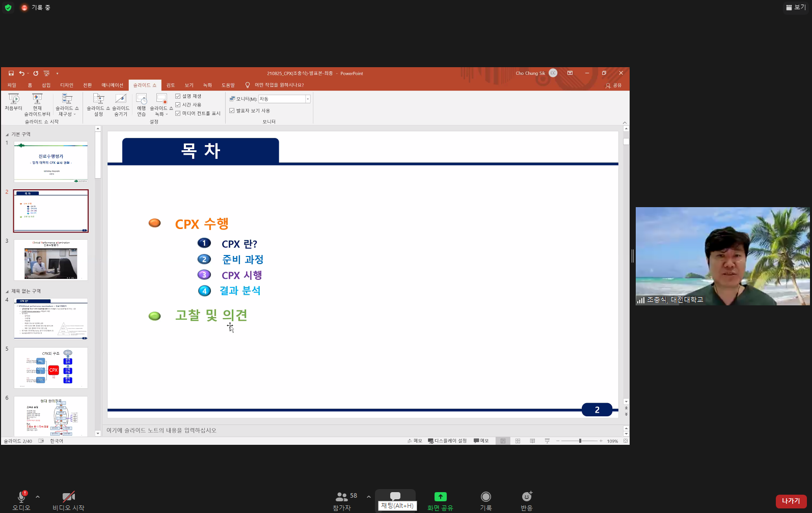Image resolution: width=812 pixels, height=513 pixels.
Task: Click the lightbulb Tell Me icon
Action: [248, 85]
